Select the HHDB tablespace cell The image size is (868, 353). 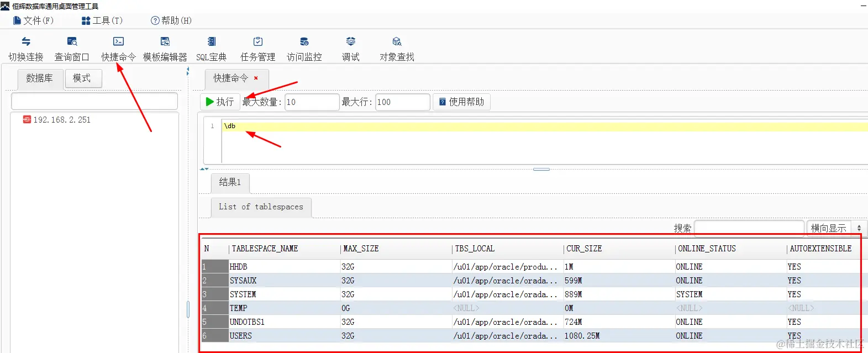[x=285, y=267]
